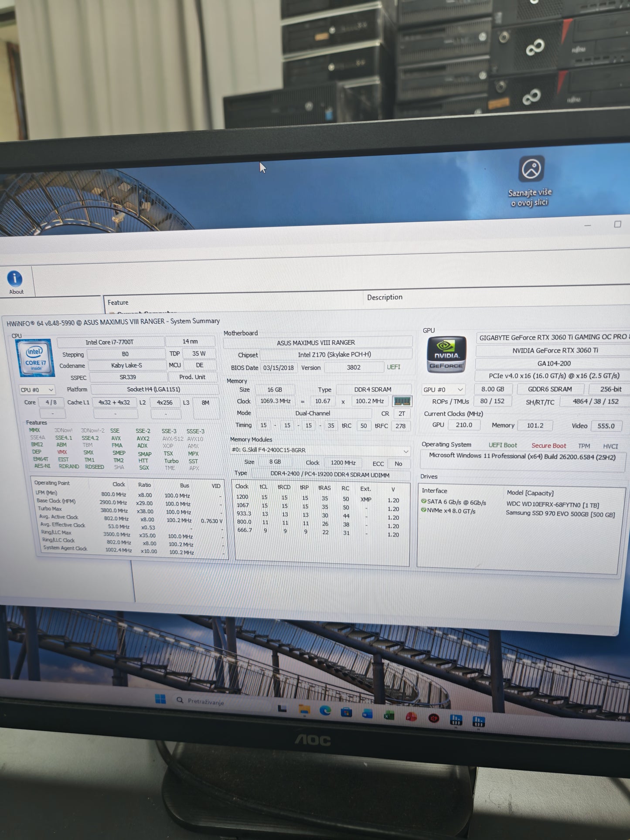Click the TDP value 35 W
The height and width of the screenshot is (840, 630).
coord(199,353)
